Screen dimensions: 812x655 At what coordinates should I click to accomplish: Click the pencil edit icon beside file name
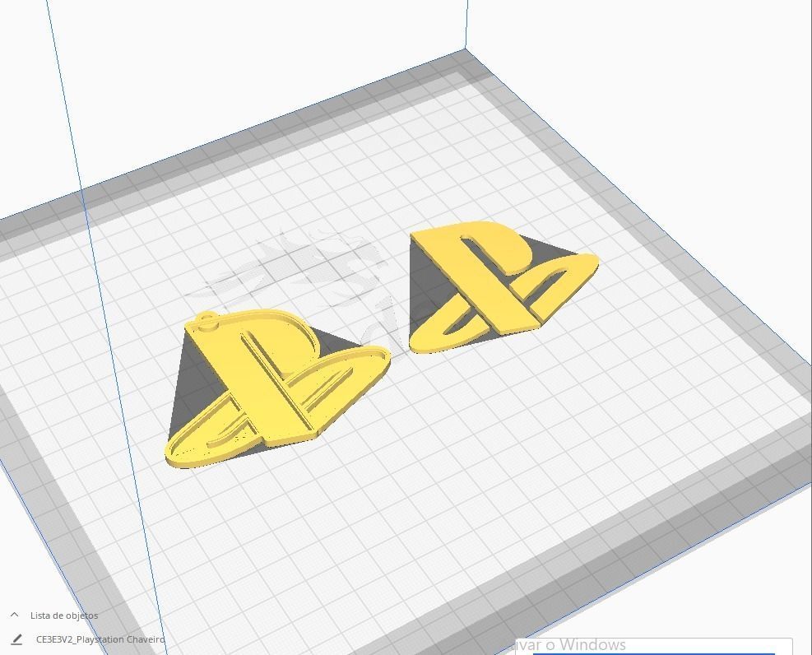tap(16, 639)
